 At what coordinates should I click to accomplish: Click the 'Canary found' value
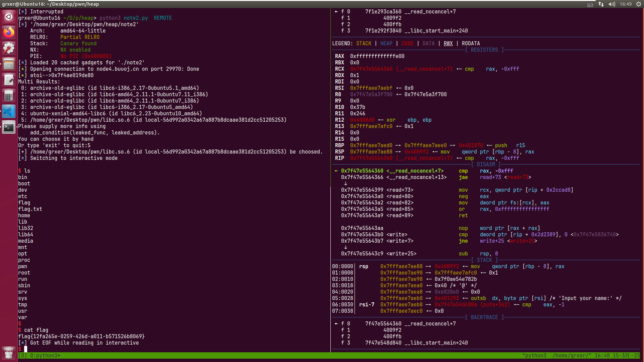(x=78, y=43)
